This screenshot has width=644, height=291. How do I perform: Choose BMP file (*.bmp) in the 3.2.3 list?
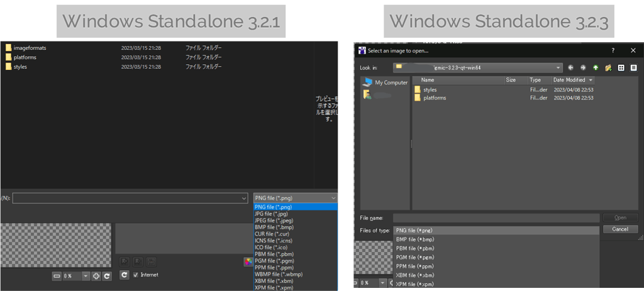click(496, 239)
